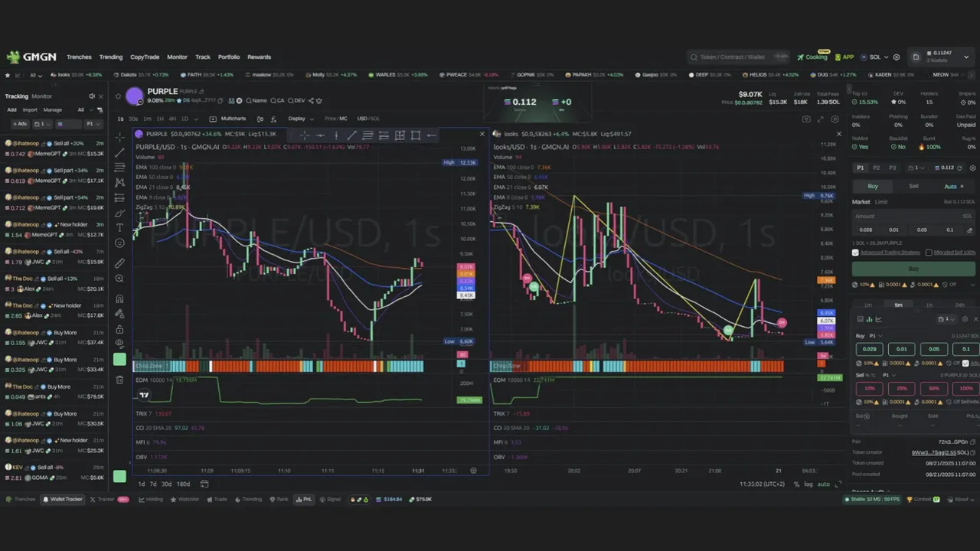Take a chart snapshot with camera icon
980x551 pixels.
pos(806,119)
